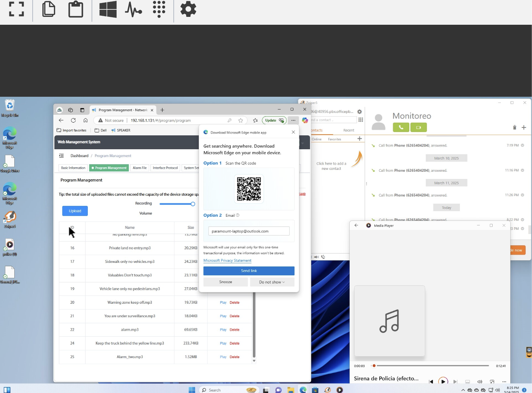Expand the 7:19 PM call entry options
Screen dimensions: 532x393
pos(522,145)
